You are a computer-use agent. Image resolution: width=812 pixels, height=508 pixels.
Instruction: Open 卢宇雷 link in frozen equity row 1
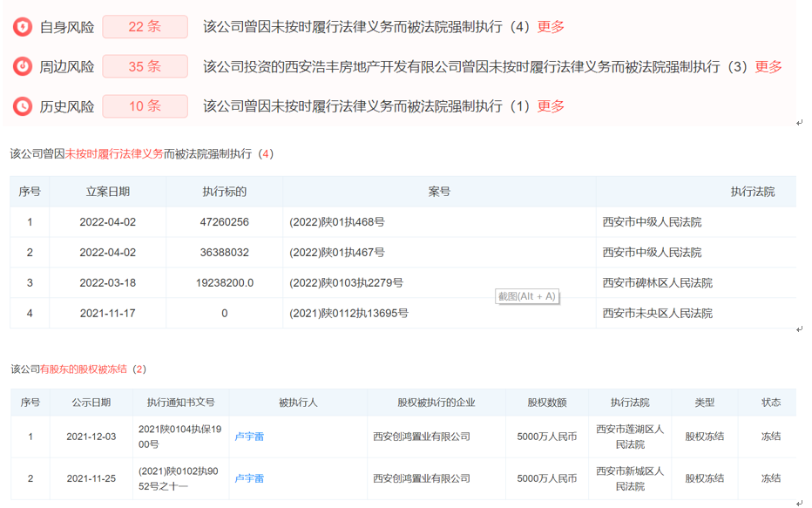(x=249, y=437)
